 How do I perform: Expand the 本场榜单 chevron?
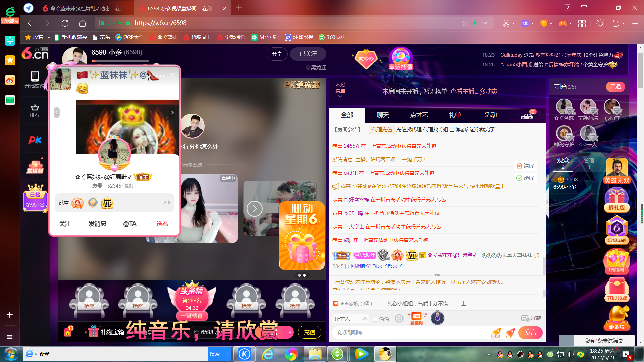pyautogui.click(x=340, y=96)
